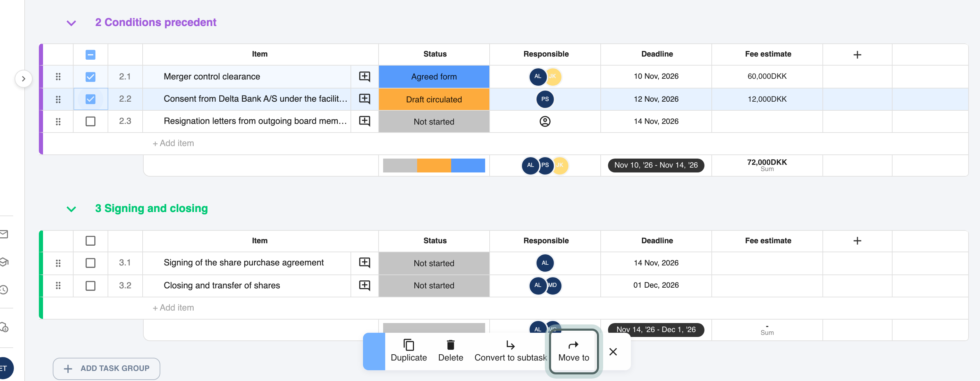The width and height of the screenshot is (980, 381).
Task: Grab drag handle of row 2.1
Action: 58,77
